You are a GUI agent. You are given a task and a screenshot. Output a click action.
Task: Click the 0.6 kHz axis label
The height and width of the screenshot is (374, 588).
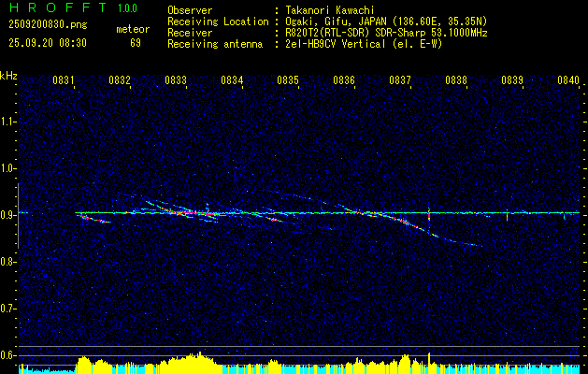click(x=7, y=355)
